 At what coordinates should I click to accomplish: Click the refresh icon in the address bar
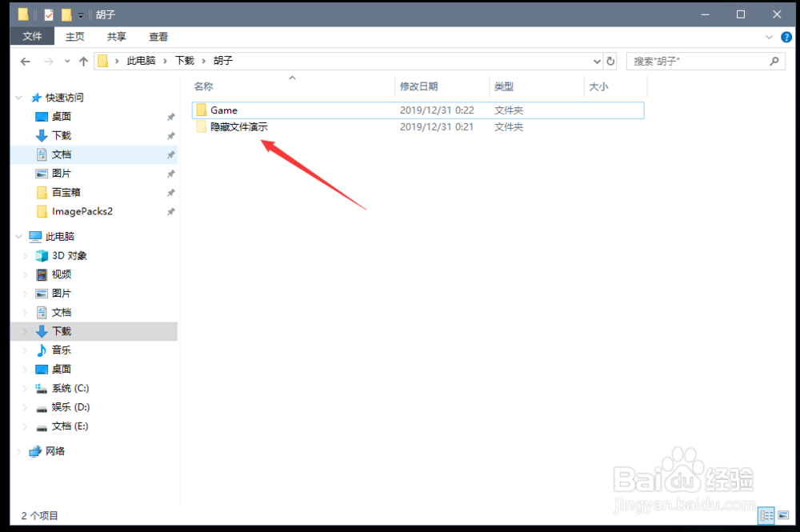point(609,61)
